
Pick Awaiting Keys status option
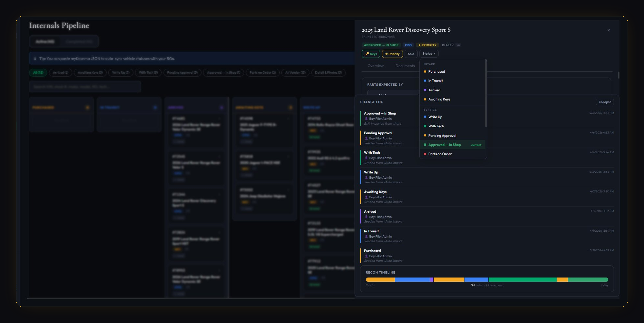tap(439, 99)
